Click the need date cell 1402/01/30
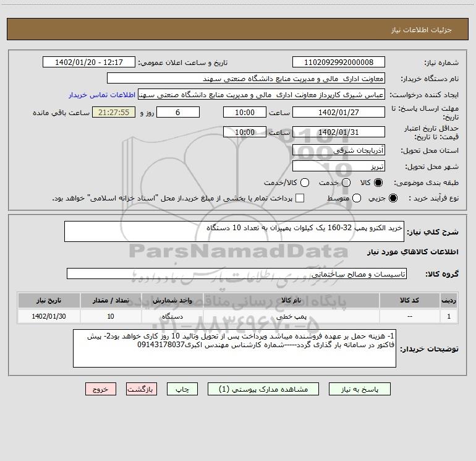Viewport: 476px width, 461px height. point(49,316)
